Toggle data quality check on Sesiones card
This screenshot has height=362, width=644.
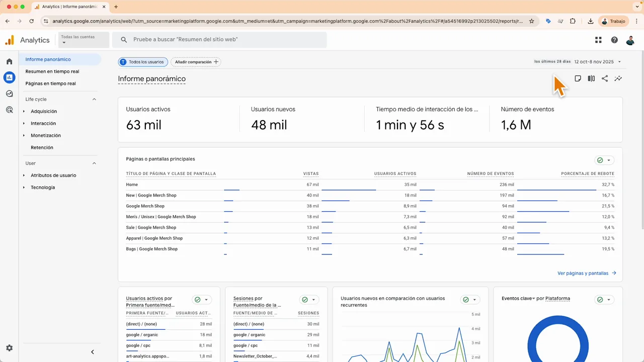pyautogui.click(x=304, y=299)
